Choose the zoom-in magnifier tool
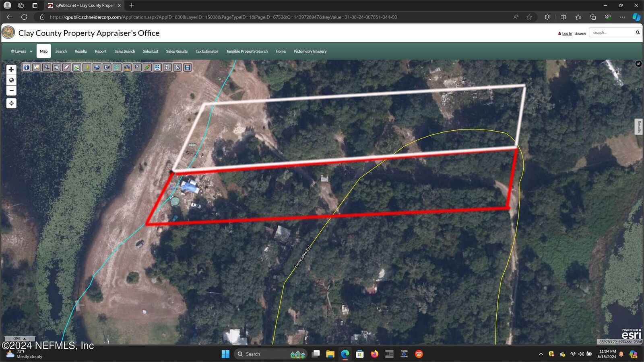The image size is (644, 362). tap(47, 68)
